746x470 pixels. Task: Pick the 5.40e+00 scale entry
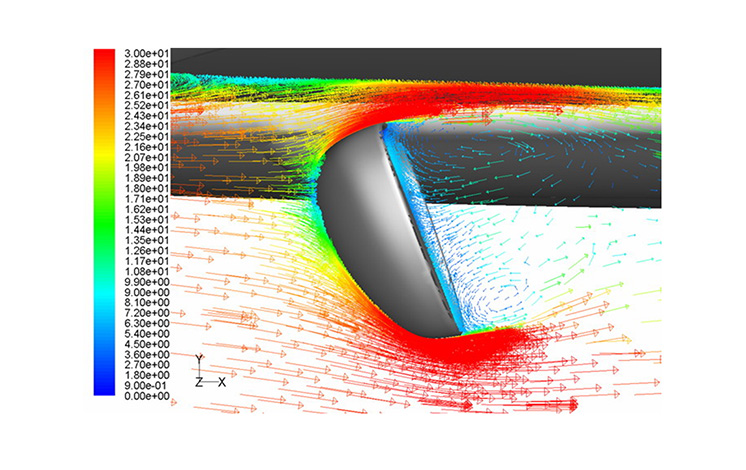click(147, 334)
